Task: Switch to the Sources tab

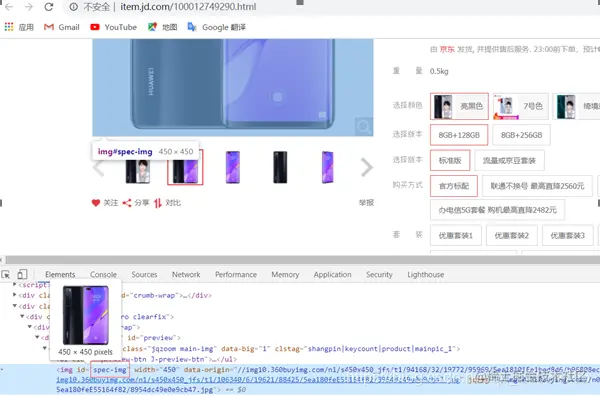Action: [x=144, y=274]
